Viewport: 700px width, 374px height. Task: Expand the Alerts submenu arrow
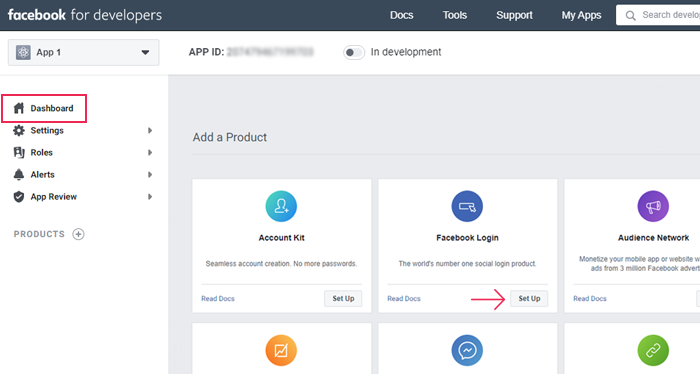tap(150, 175)
